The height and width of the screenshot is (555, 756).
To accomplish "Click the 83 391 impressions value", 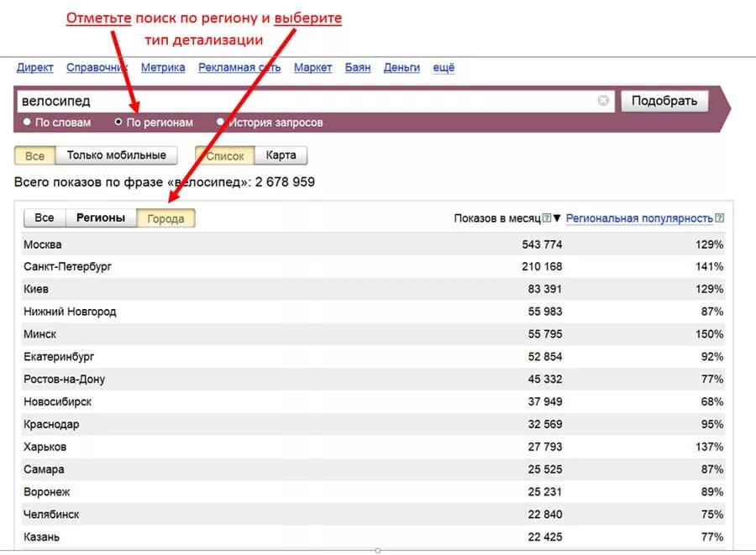I will click(x=545, y=289).
